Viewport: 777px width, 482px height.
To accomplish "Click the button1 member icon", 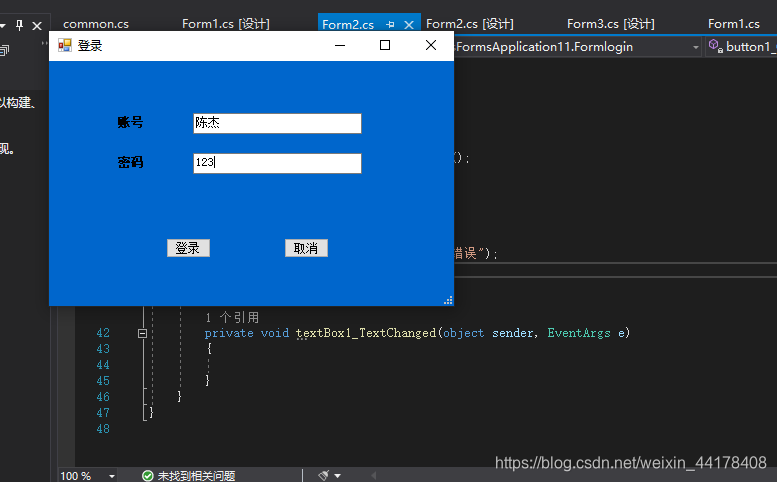I will coord(715,46).
